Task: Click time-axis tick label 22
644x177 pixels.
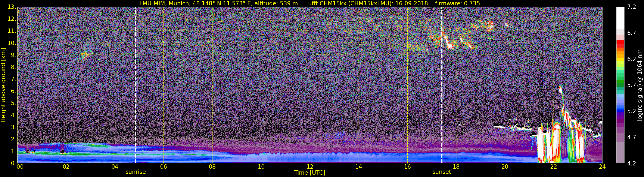Action: click(554, 167)
